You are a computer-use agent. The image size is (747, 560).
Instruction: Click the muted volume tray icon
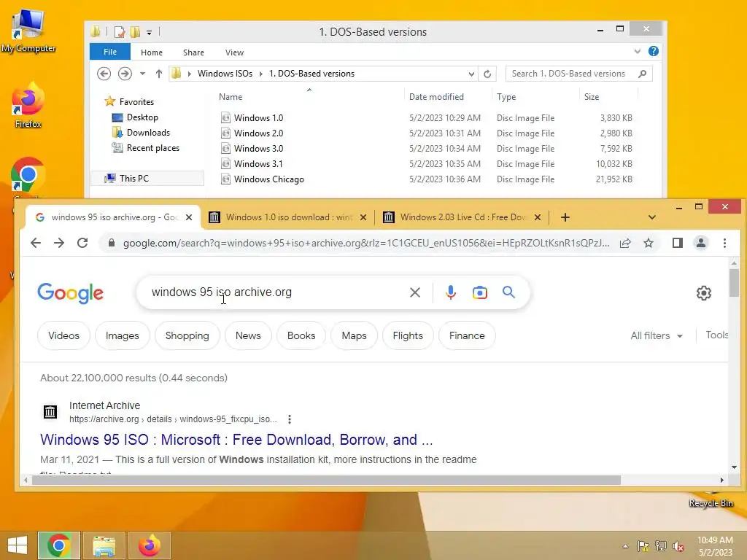tap(678, 546)
